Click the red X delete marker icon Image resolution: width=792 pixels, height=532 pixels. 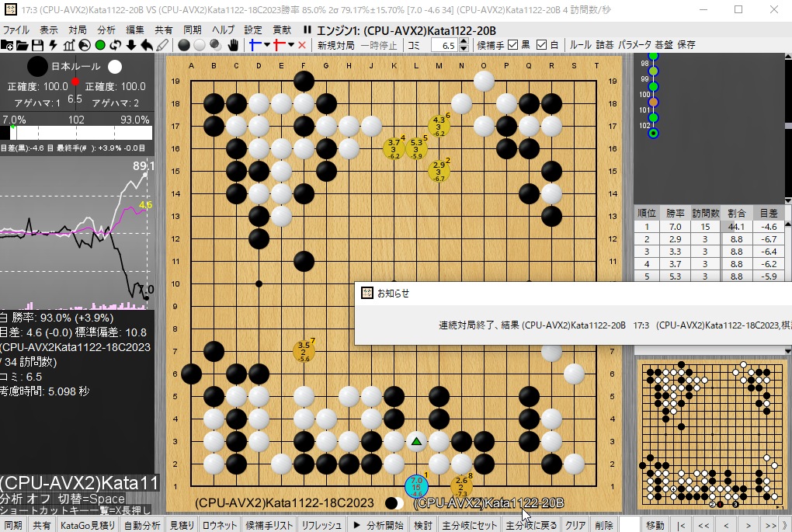coord(302,46)
